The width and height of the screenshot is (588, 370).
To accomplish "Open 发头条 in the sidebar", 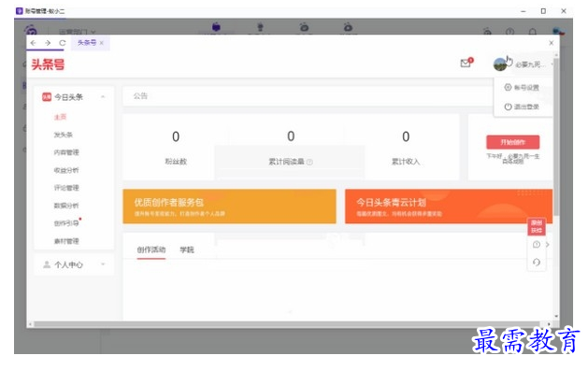I will point(64,135).
